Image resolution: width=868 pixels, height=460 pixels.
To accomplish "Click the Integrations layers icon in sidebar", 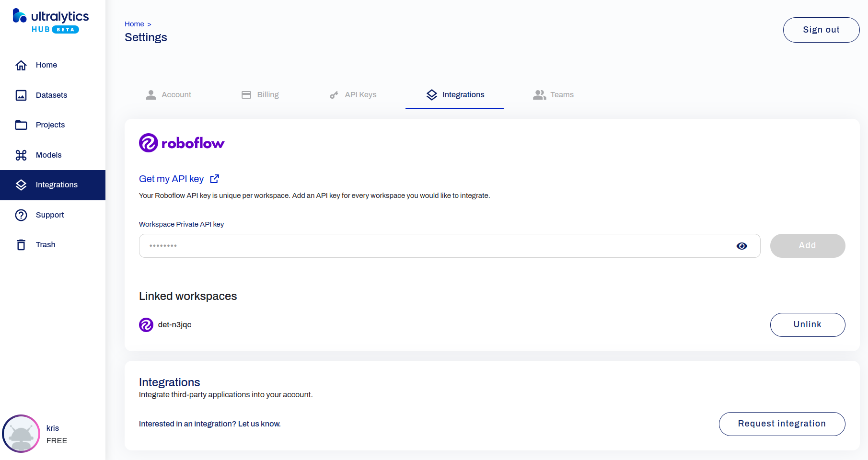I will (x=21, y=185).
